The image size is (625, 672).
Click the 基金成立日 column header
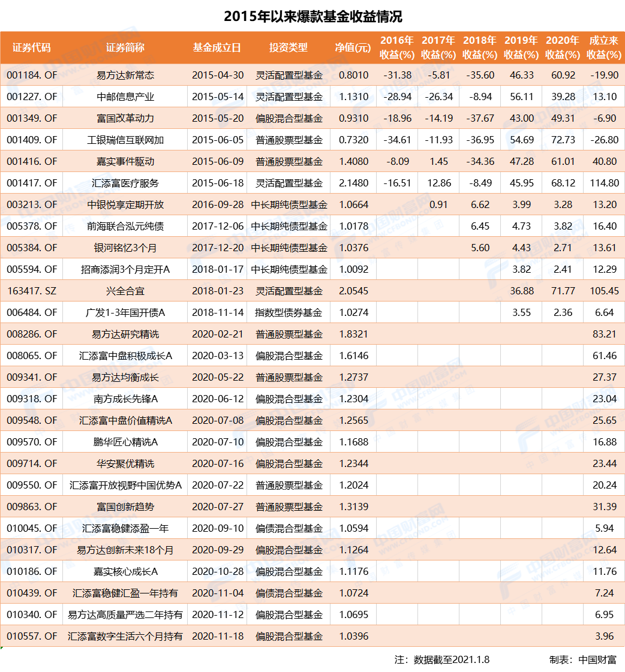(217, 47)
